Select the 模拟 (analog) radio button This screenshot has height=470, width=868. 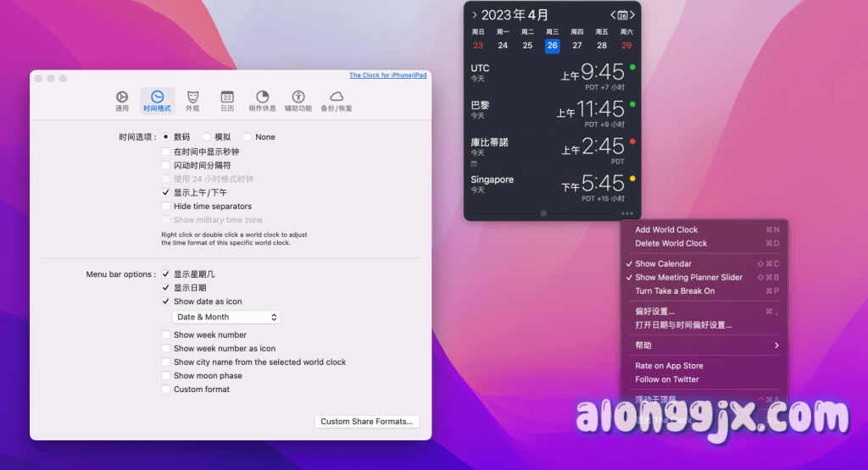207,137
